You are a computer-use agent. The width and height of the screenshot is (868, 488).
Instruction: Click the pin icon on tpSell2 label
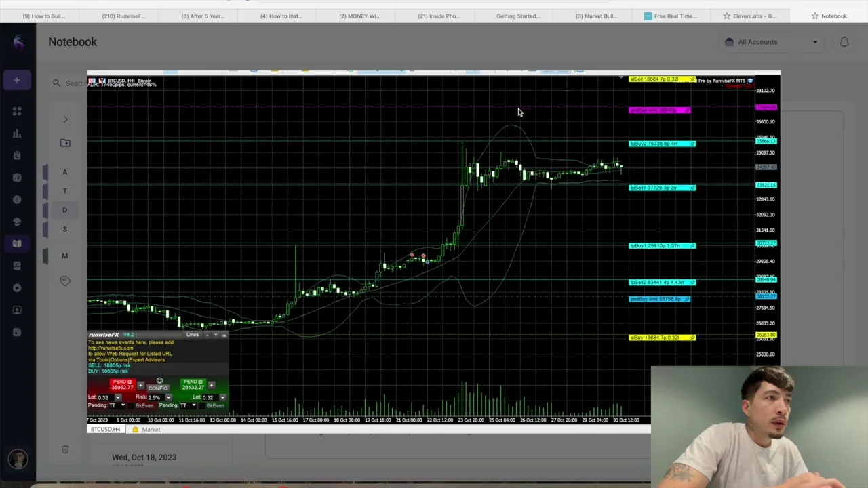692,283
